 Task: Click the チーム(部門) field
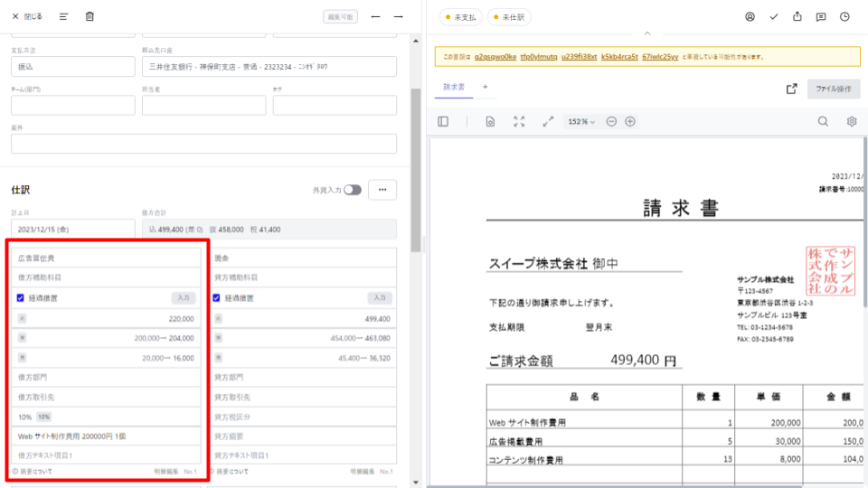[73, 105]
